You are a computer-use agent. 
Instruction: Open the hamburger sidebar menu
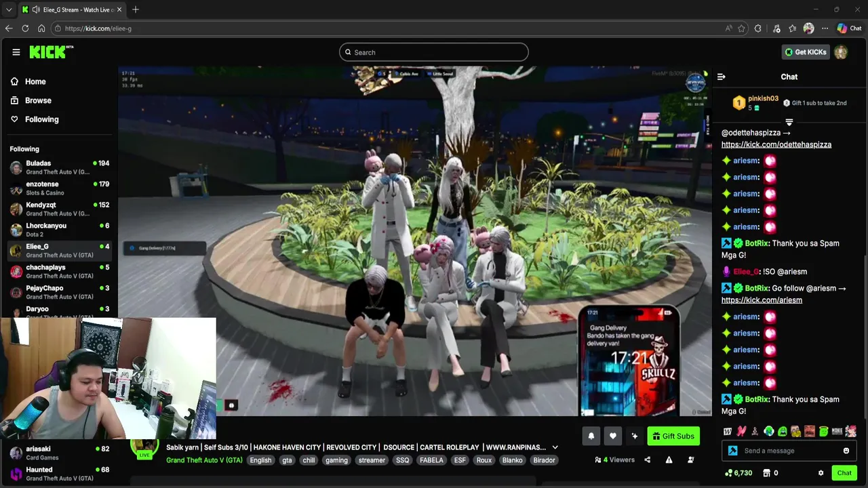click(x=16, y=52)
